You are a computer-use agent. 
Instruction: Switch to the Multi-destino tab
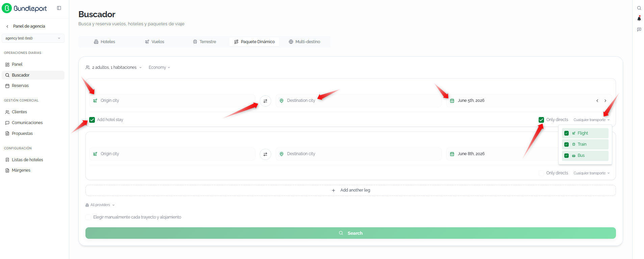pyautogui.click(x=304, y=42)
